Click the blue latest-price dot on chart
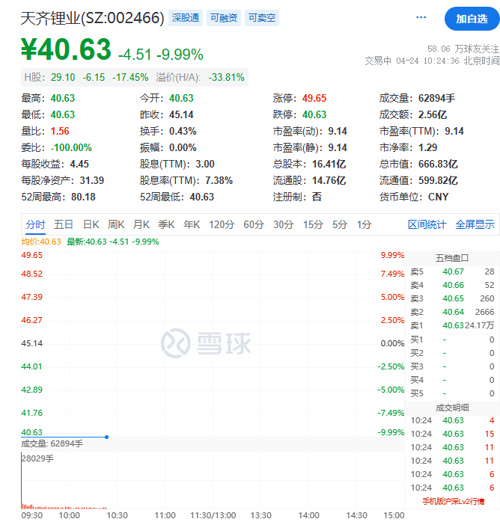 [x=107, y=437]
